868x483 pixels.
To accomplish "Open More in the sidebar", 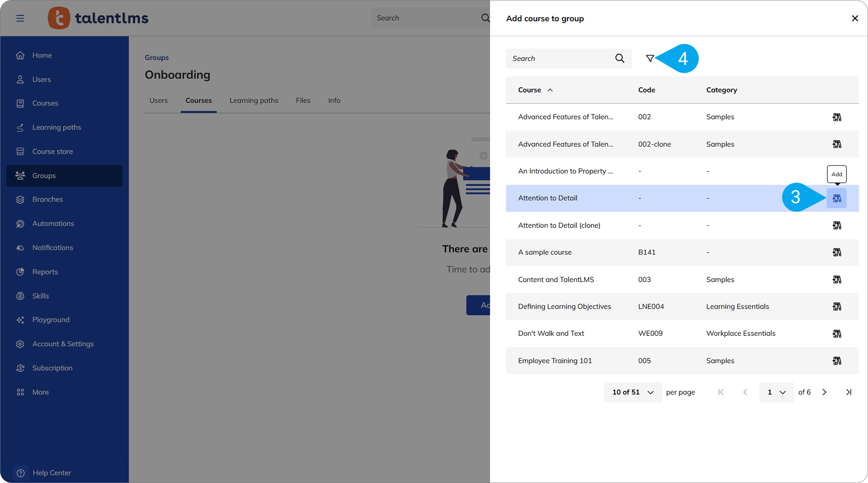I will point(64,392).
